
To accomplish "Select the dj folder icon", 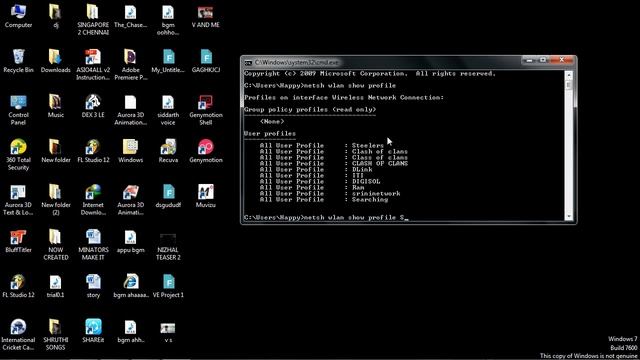I will [x=56, y=16].
